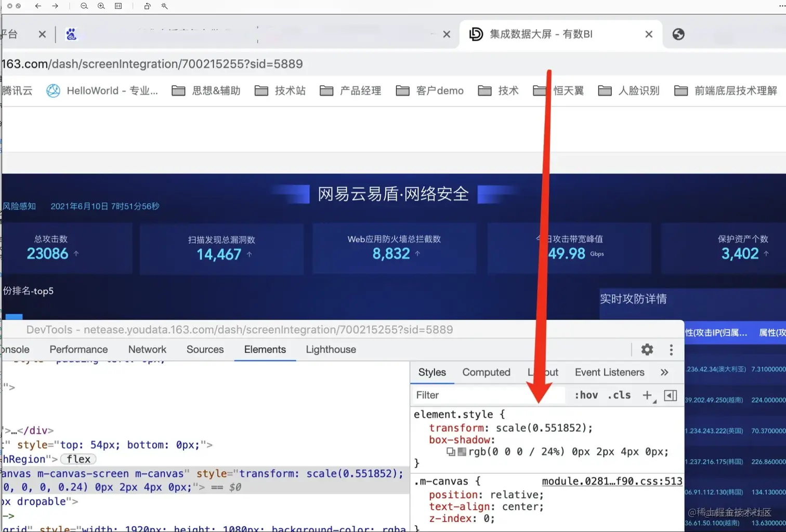Open the Event Listeners sub-tab
Image resolution: width=786 pixels, height=532 pixels.
pyautogui.click(x=609, y=373)
